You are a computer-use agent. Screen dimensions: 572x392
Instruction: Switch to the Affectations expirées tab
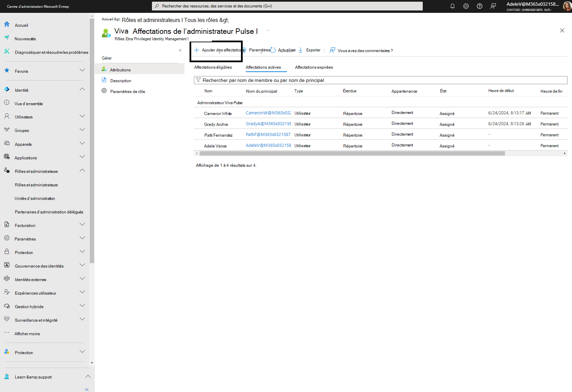(x=314, y=67)
